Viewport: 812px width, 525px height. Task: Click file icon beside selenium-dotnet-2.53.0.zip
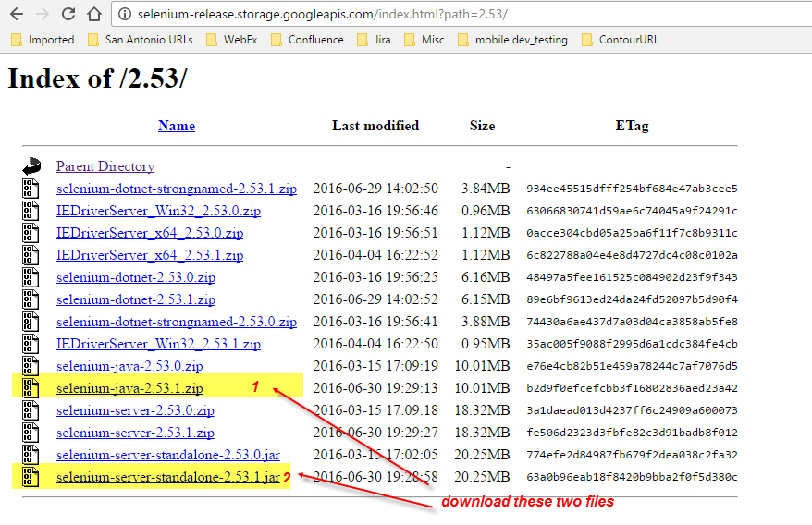coord(31,277)
